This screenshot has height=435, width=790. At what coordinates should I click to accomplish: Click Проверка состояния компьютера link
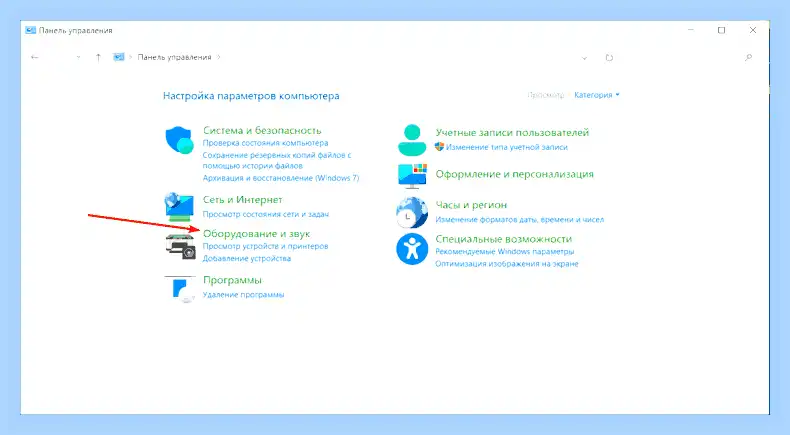pyautogui.click(x=266, y=143)
